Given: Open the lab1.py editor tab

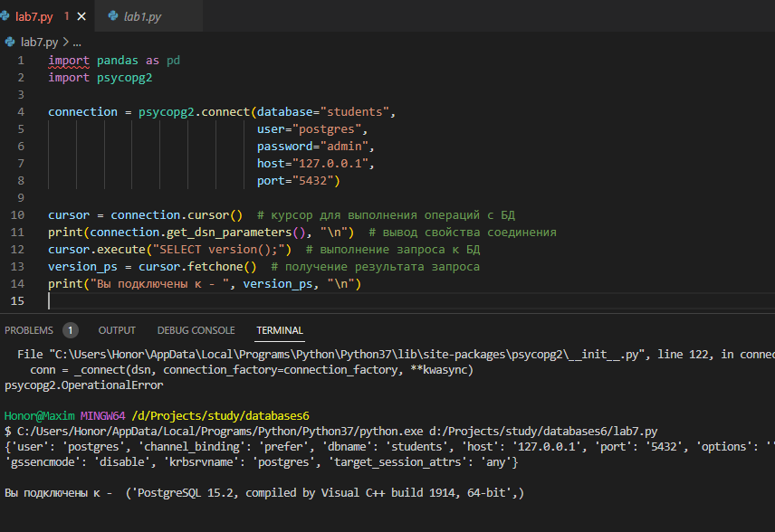Looking at the screenshot, I should tap(142, 16).
